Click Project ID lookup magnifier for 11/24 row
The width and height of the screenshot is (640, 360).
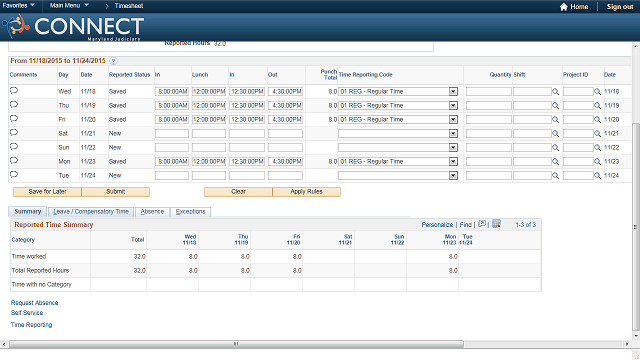coord(598,176)
